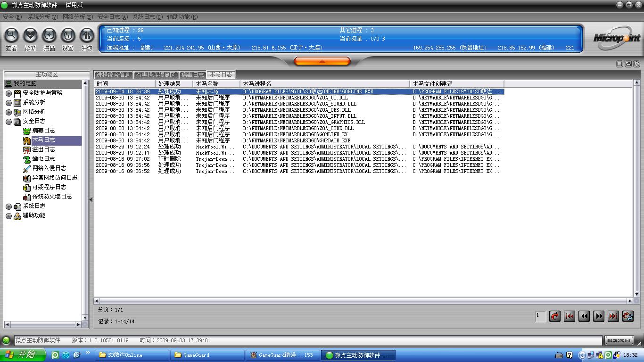
Task: Click the page number input box
Action: 541,316
